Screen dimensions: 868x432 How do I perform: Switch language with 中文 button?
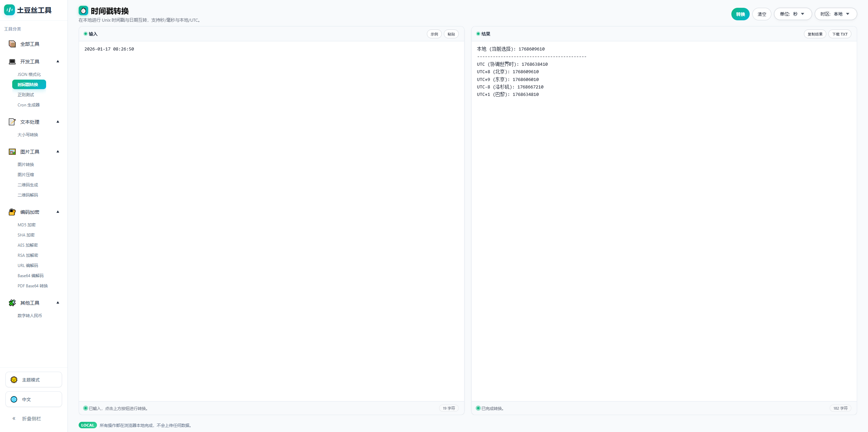pyautogui.click(x=34, y=399)
